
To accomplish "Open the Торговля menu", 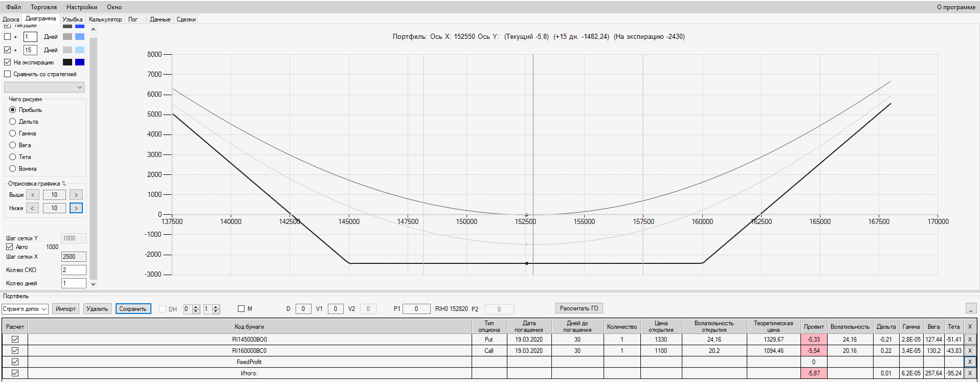I will (43, 7).
